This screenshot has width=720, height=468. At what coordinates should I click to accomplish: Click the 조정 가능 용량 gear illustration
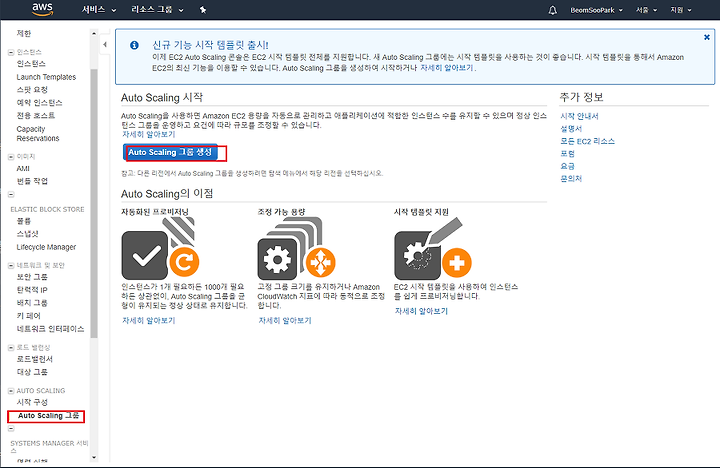click(297, 248)
